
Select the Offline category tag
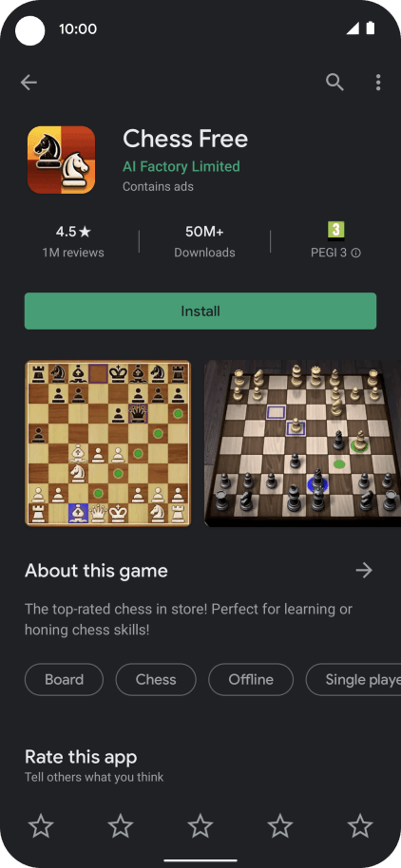tap(251, 679)
